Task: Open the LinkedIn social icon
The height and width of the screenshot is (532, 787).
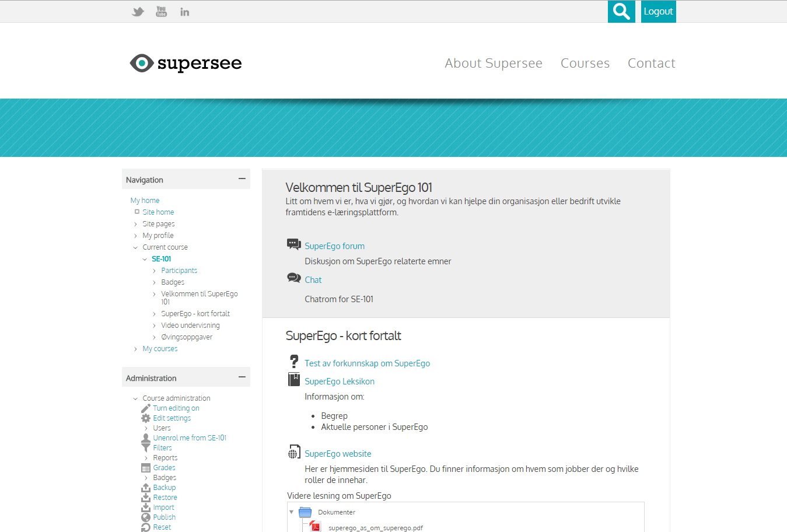Action: click(184, 12)
